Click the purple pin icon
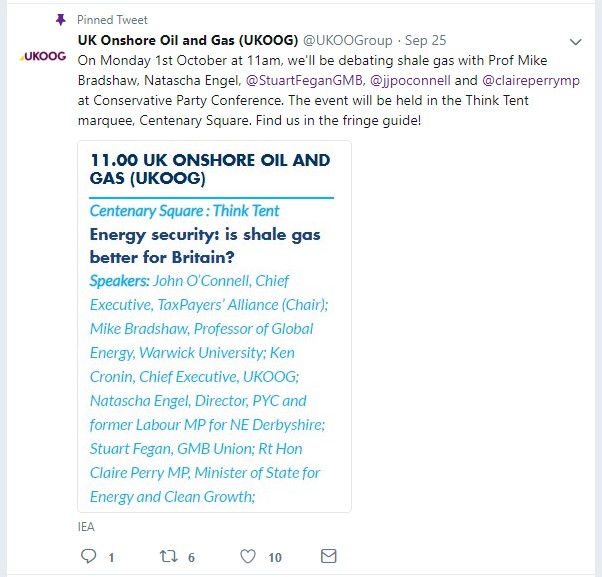This screenshot has width=602, height=577. 60,19
